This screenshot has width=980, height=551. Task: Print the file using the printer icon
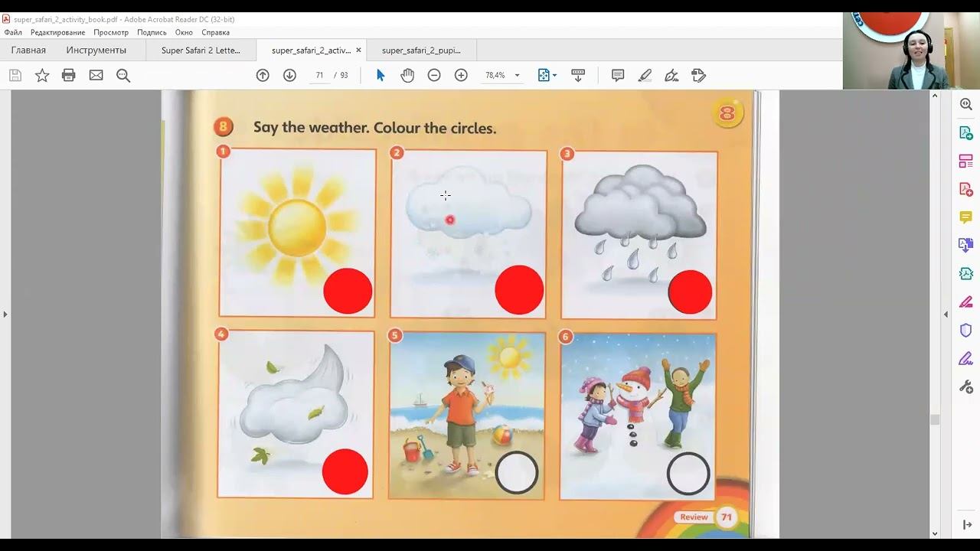point(69,75)
